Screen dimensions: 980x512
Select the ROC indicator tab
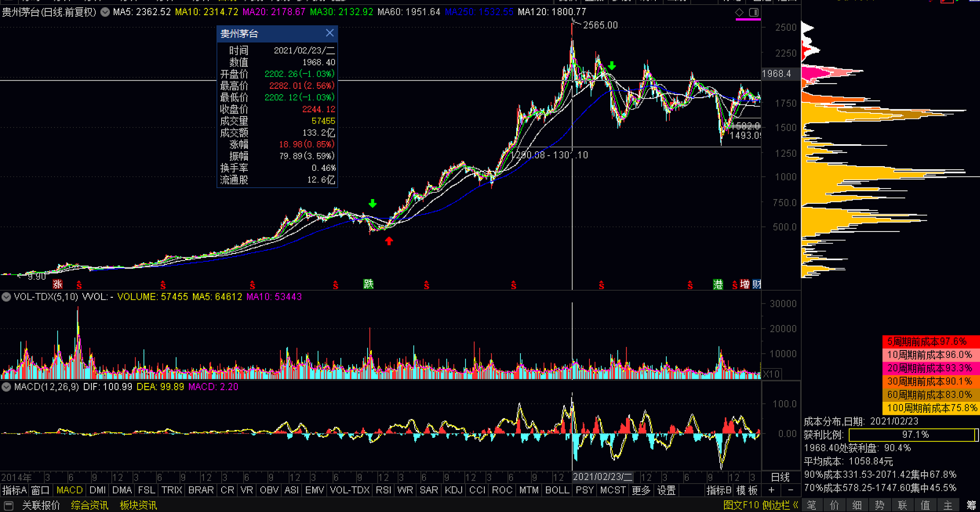[502, 491]
